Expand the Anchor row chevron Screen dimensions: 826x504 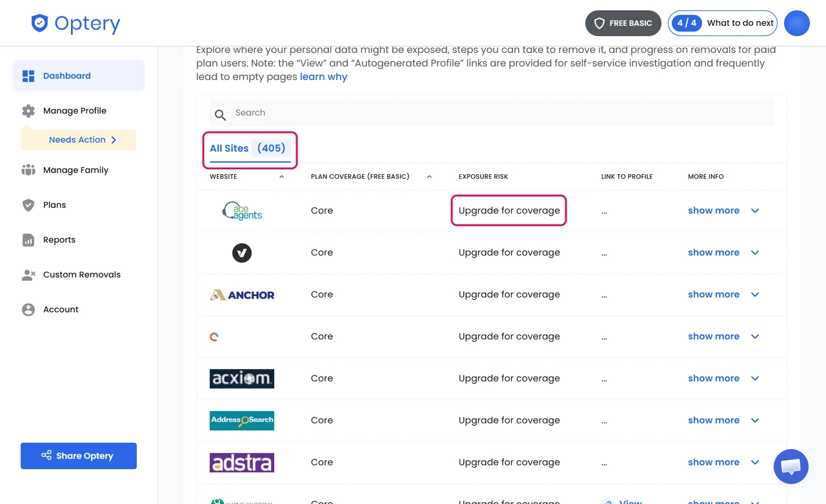pyautogui.click(x=755, y=295)
